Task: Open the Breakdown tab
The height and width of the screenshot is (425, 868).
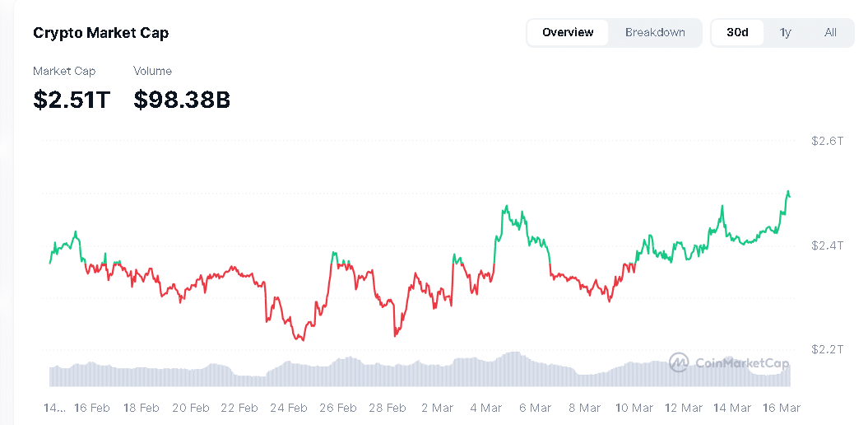Action: [x=655, y=32]
